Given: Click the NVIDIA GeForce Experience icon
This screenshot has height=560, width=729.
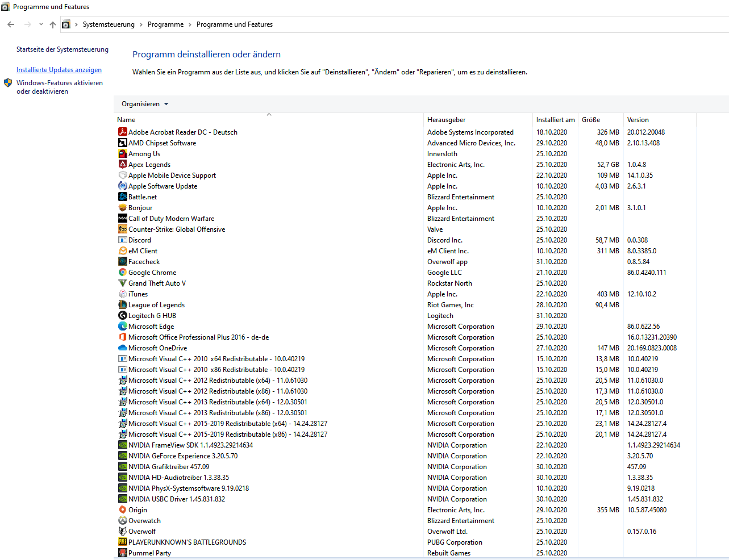Looking at the screenshot, I should 122,455.
